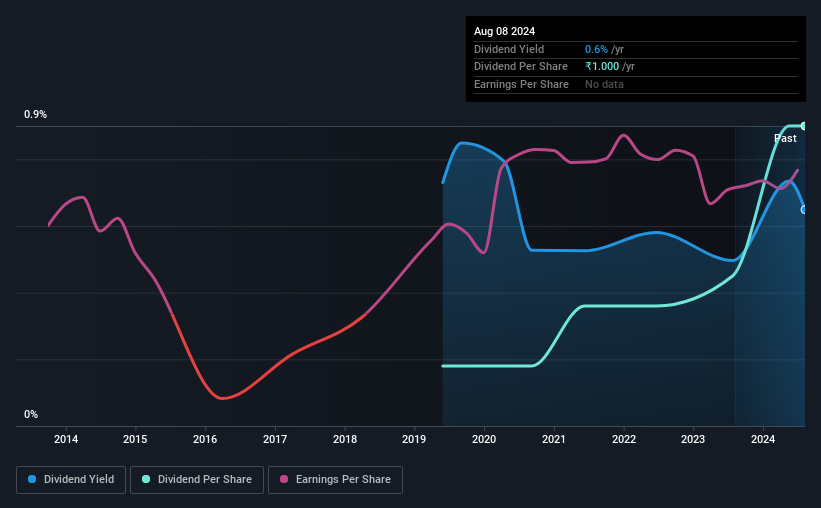Click the pink Earnings Per Share legend dot
Image resolution: width=821 pixels, height=508 pixels.
tap(284, 479)
